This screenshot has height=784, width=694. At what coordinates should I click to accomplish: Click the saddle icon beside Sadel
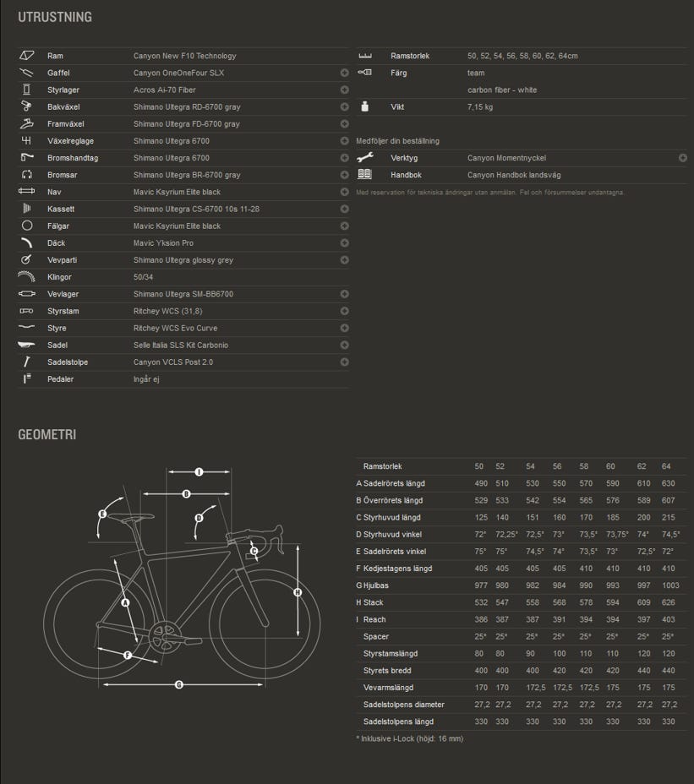tap(26, 345)
